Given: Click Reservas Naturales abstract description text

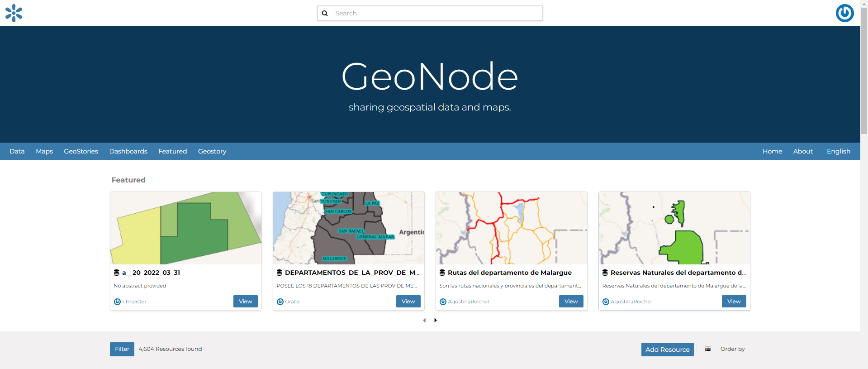Looking at the screenshot, I should [x=674, y=286].
